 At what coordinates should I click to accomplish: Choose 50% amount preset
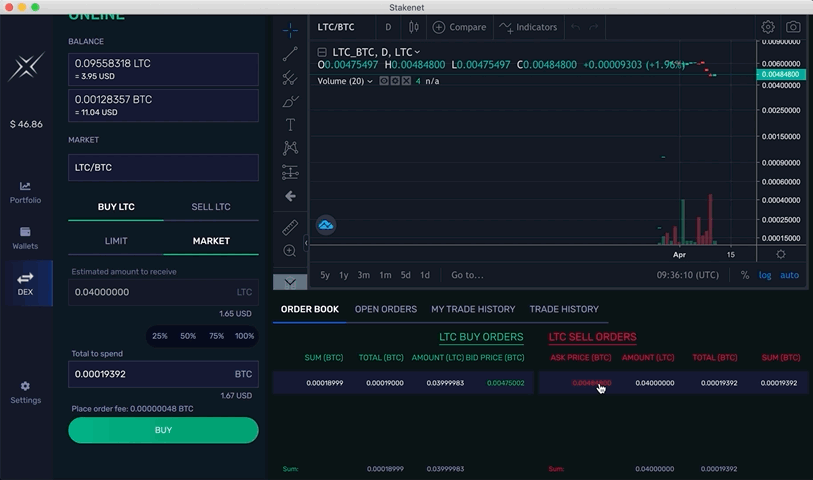coord(188,336)
